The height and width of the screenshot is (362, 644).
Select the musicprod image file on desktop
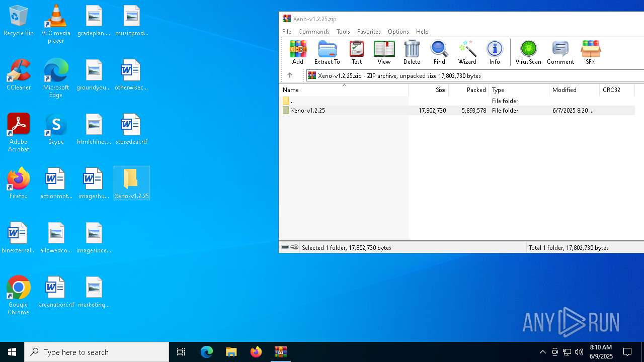132,21
